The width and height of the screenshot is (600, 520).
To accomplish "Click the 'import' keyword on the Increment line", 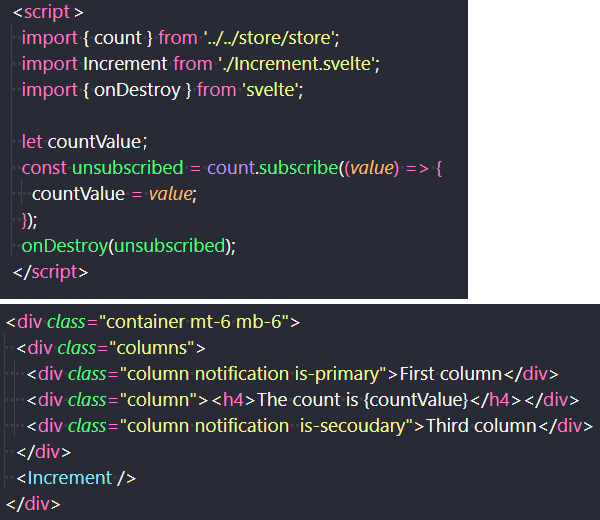I will coord(50,64).
